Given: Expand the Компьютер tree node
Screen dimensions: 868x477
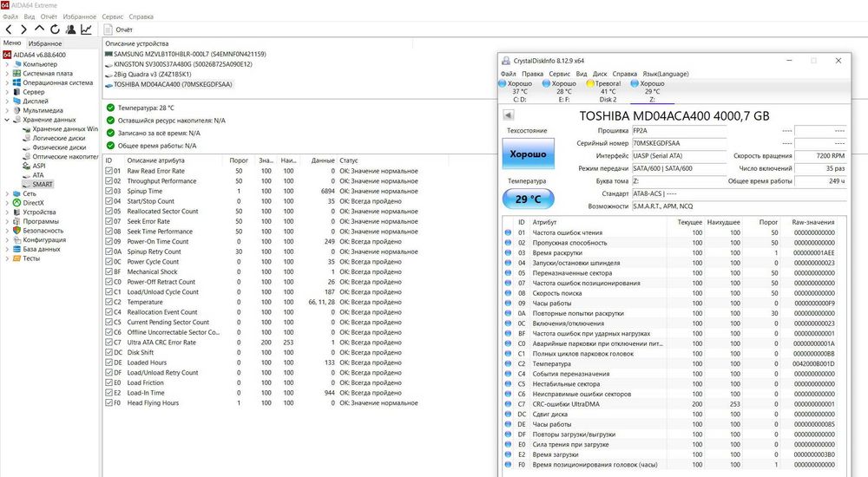Looking at the screenshot, I should click(x=7, y=64).
